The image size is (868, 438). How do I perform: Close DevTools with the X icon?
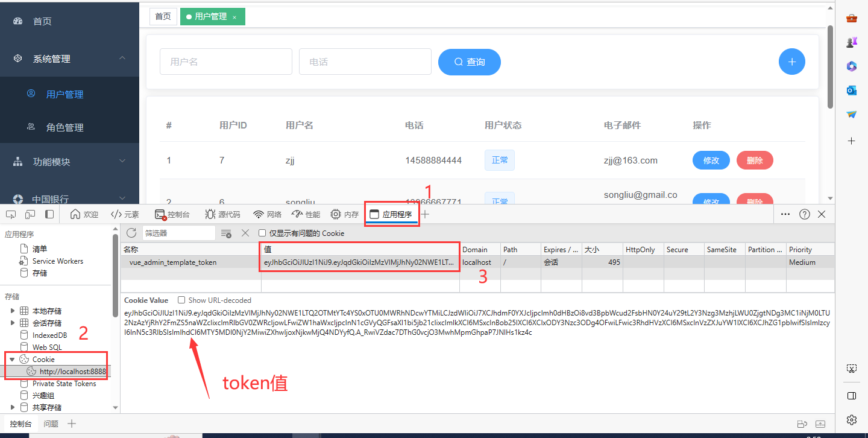[822, 214]
